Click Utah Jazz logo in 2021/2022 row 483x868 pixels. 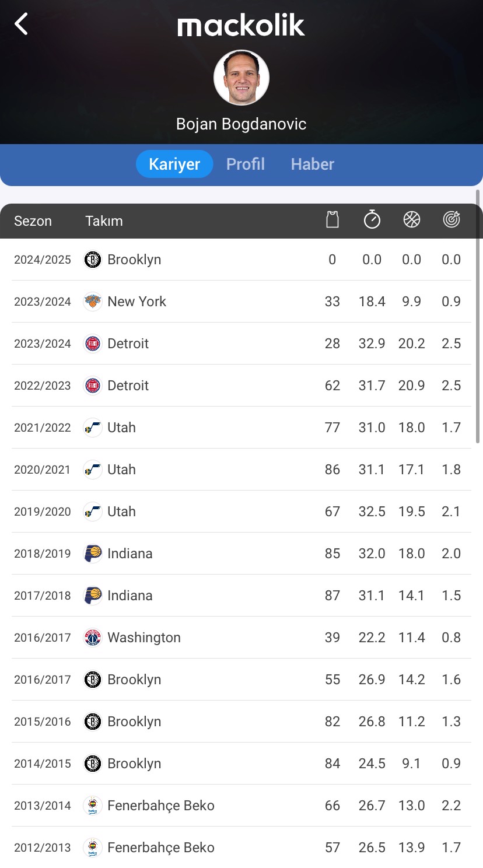pyautogui.click(x=93, y=428)
